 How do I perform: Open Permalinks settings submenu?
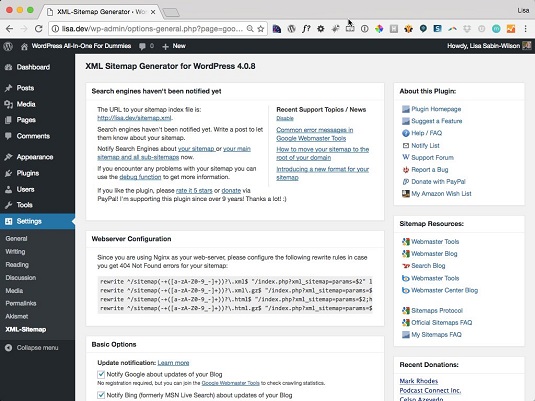point(21,303)
